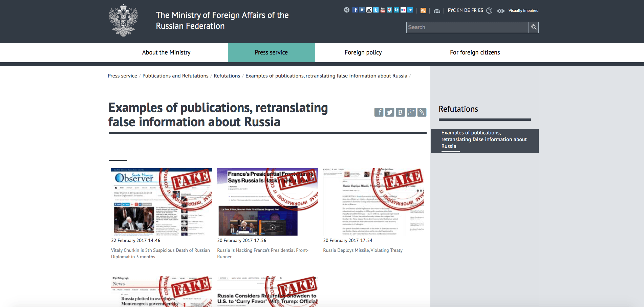The height and width of the screenshot is (307, 644).
Task: Go to Publications and Refutations breadcrumb
Action: (175, 76)
